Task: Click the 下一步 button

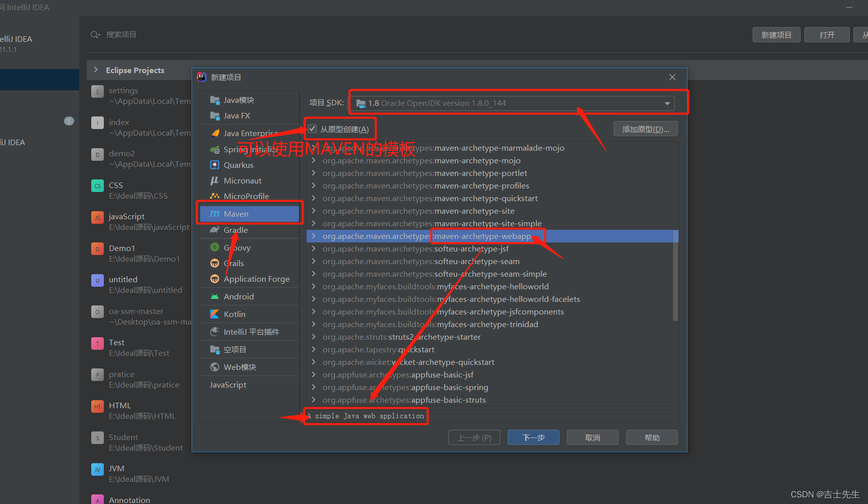Action: pos(533,437)
